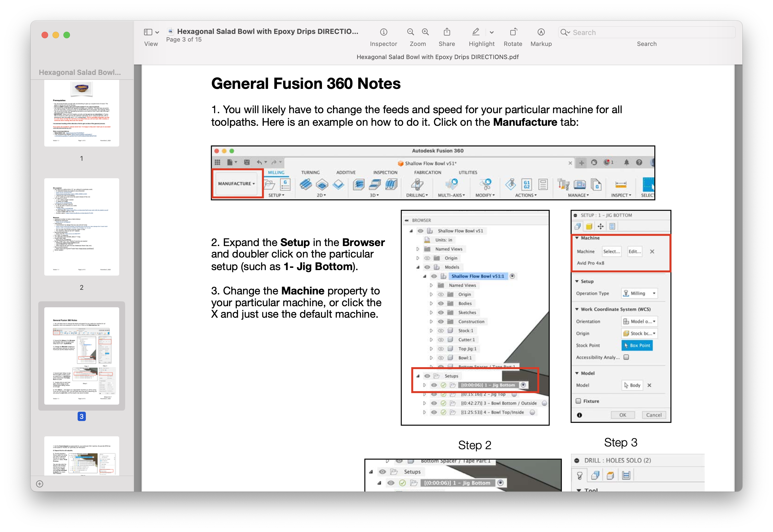This screenshot has height=532, width=773.
Task: Toggle the eye icon beside Bodies
Action: point(441,303)
